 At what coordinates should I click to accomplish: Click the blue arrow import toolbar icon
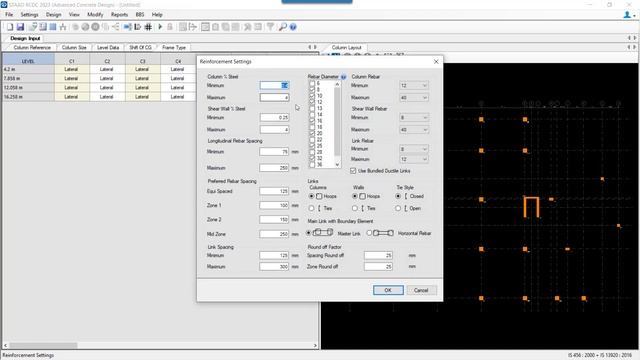pyautogui.click(x=128, y=27)
